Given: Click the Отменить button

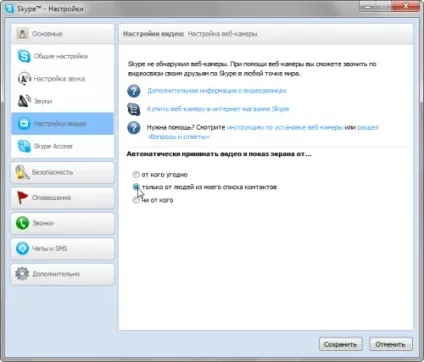Looking at the screenshot, I should coord(391,344).
